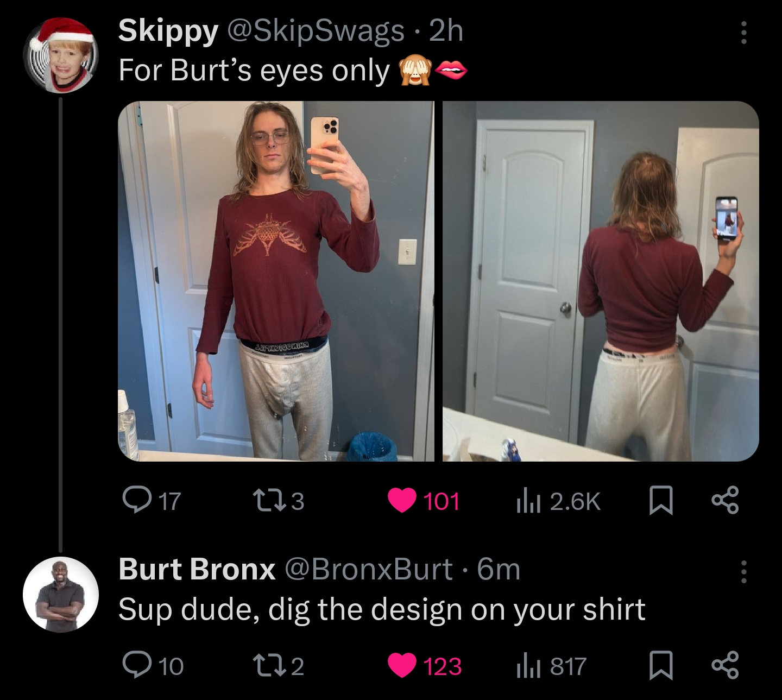Retweet Burt Bronx's reply
This screenshot has width=782, height=700.
click(279, 665)
